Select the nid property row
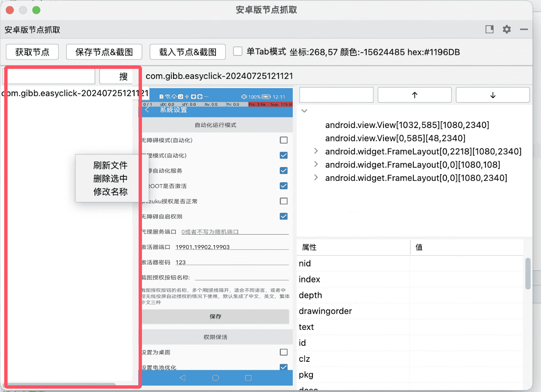541x392 pixels. pos(410,264)
